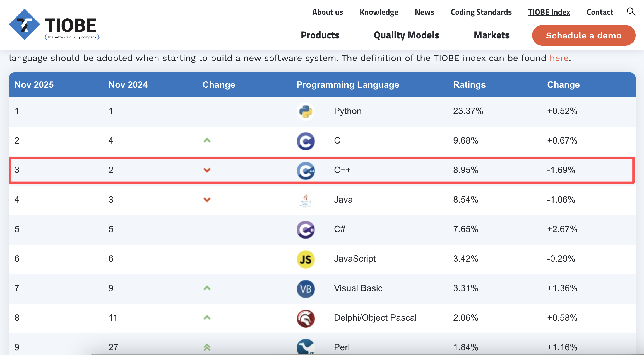Select the Delphi/Object Pascal language name
This screenshot has height=355, width=644.
(x=375, y=318)
